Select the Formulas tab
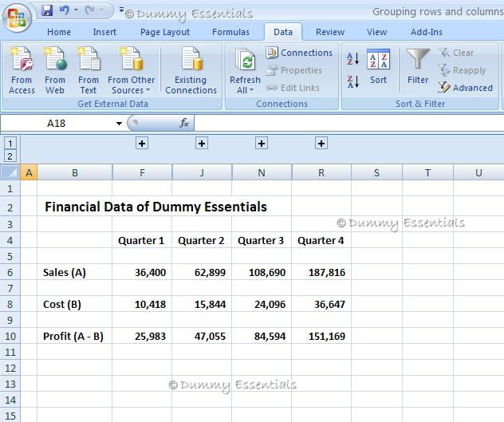This screenshot has height=422, width=504. (x=230, y=32)
